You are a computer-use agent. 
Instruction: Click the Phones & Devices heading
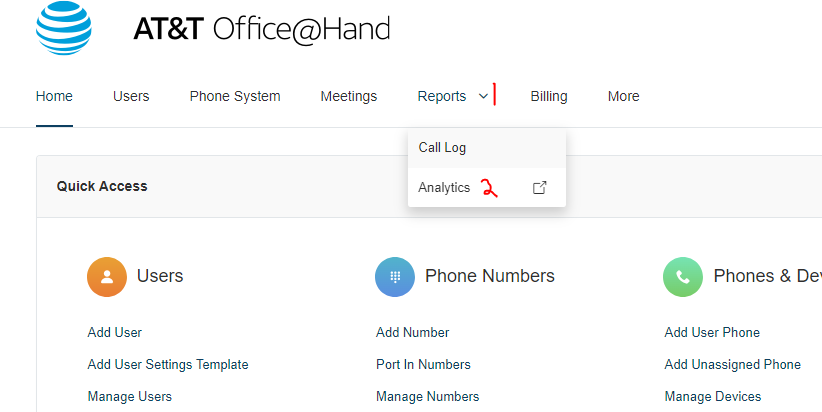point(767,276)
